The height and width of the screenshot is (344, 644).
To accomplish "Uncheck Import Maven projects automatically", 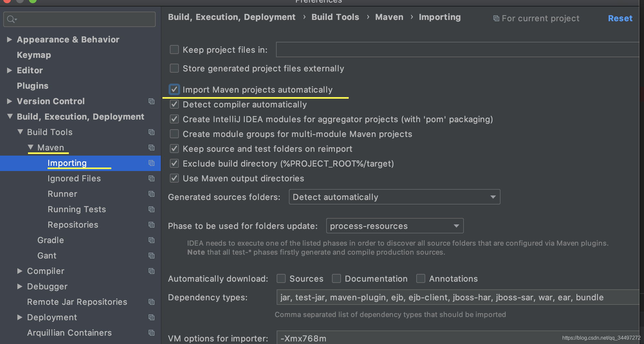I will click(x=174, y=89).
